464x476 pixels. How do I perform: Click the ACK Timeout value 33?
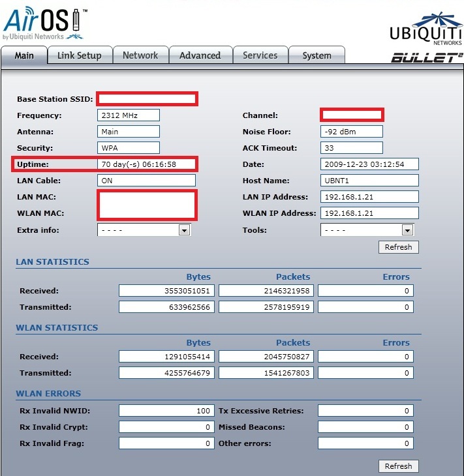[x=352, y=148]
